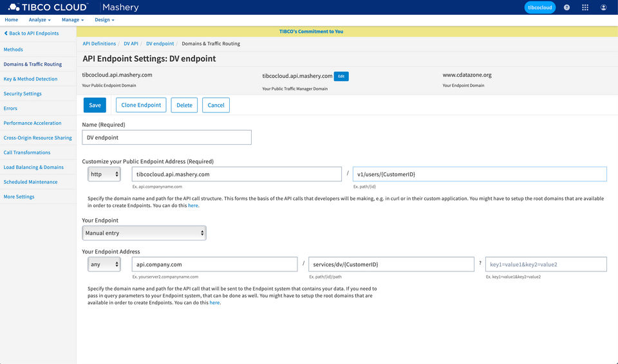Click Clone Endpoint button
This screenshot has width=618, height=364.
click(141, 105)
